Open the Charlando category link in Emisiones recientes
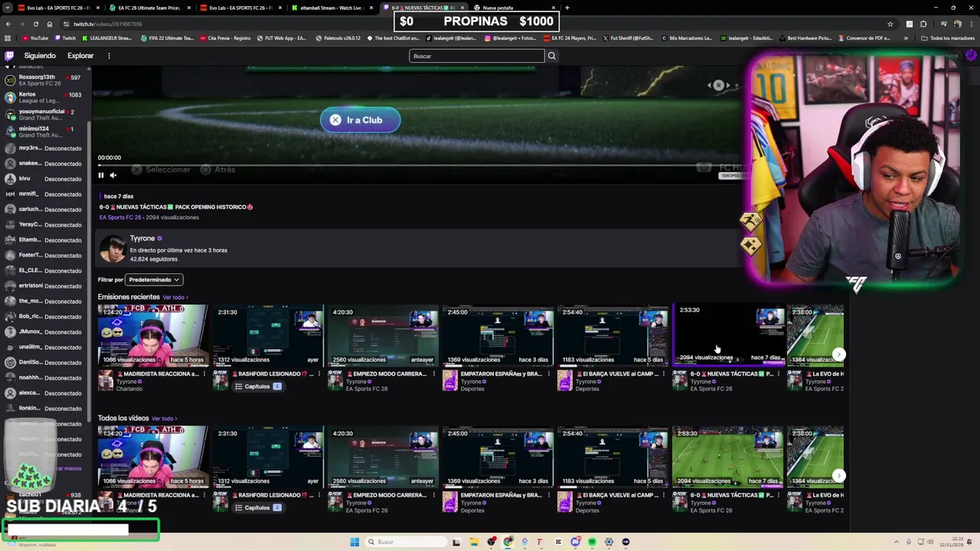This screenshot has height=551, width=980. pos(129,389)
